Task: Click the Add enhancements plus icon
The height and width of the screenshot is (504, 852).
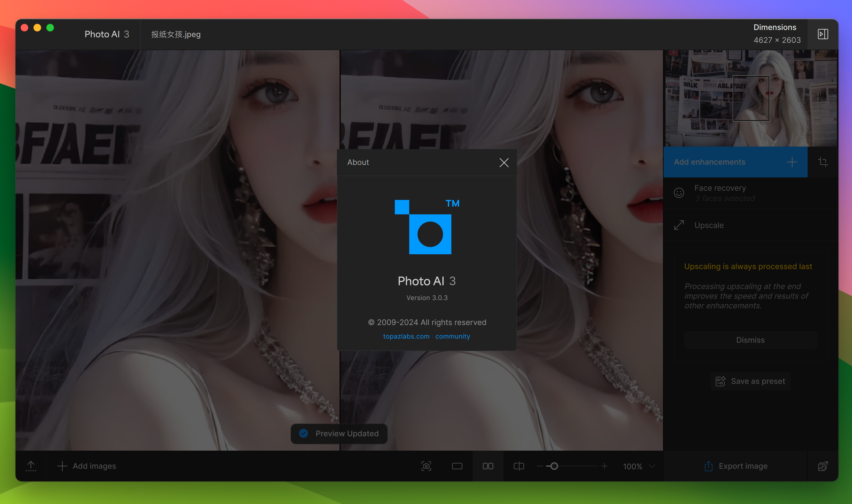Action: (x=793, y=161)
